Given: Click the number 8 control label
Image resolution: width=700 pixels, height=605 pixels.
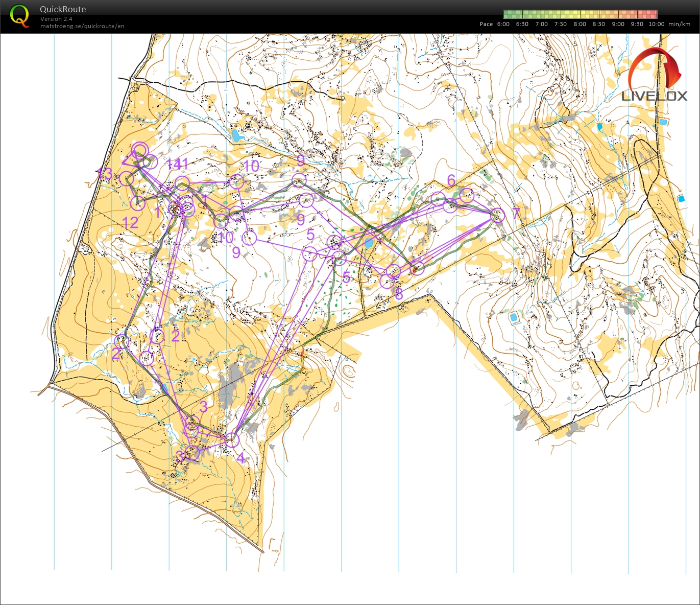Looking at the screenshot, I should coord(399,294).
